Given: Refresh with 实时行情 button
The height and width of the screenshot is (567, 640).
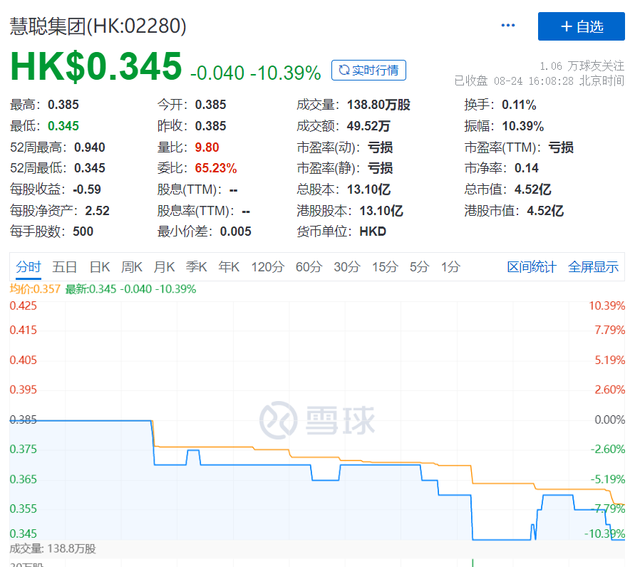Looking at the screenshot, I should [368, 70].
